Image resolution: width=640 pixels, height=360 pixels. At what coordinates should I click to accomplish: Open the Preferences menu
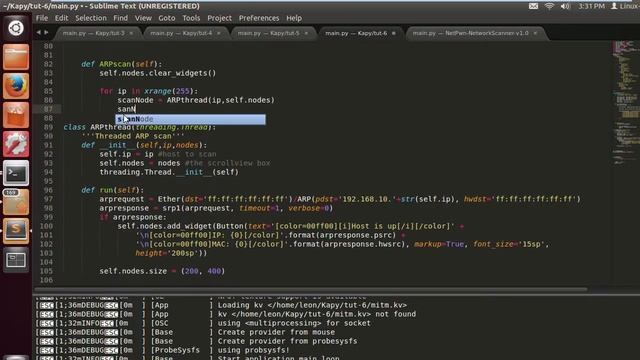click(259, 18)
